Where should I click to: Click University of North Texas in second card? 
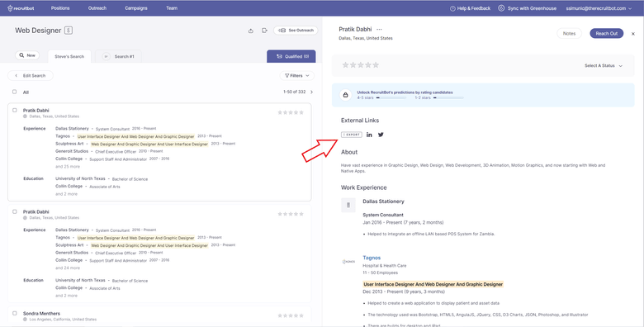[x=81, y=280]
